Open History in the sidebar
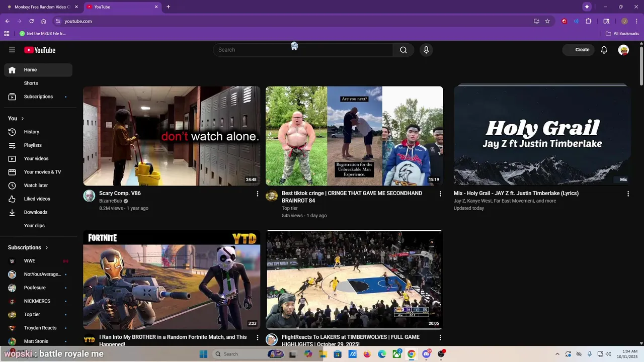The width and height of the screenshot is (644, 362). (38, 132)
